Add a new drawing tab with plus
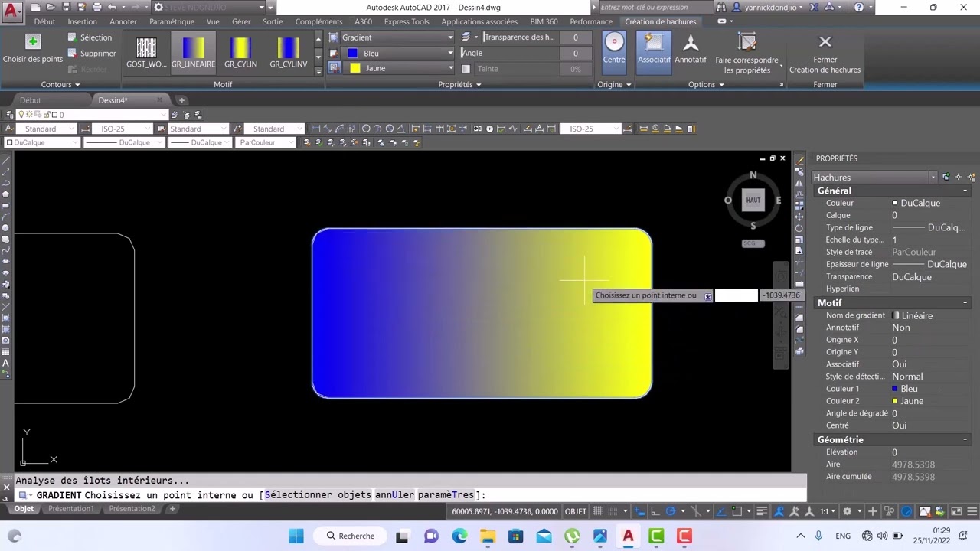This screenshot has width=980, height=551. point(181,100)
